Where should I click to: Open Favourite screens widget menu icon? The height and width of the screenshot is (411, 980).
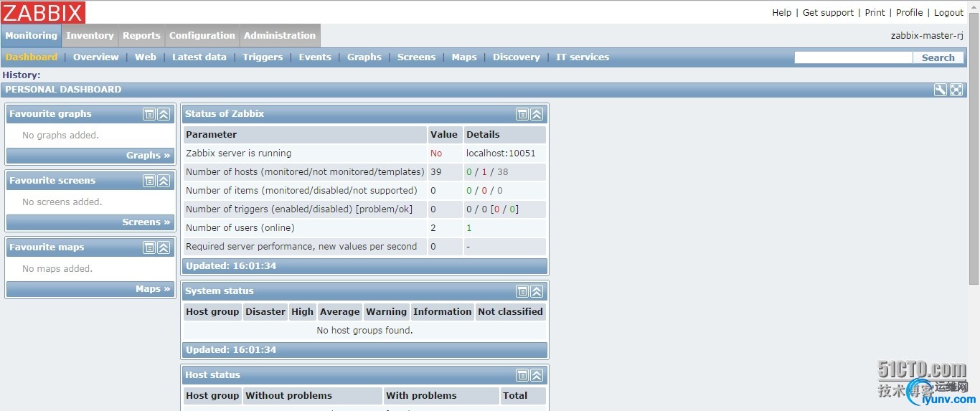(x=149, y=181)
